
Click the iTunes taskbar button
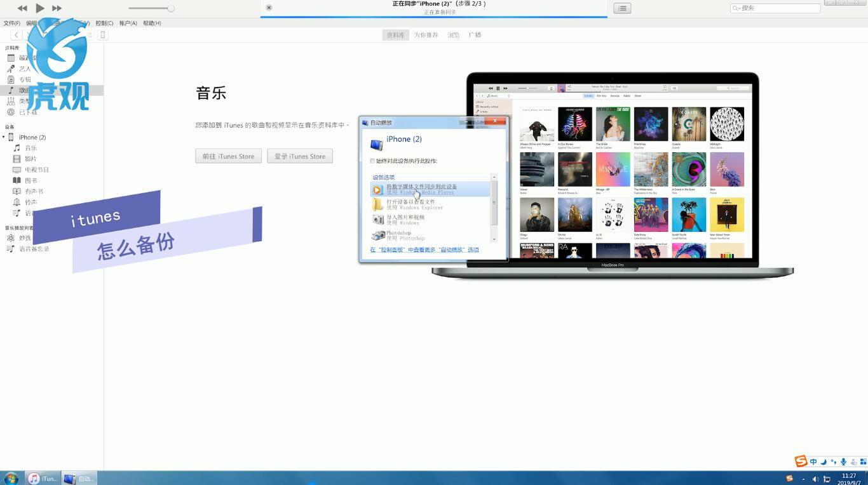[43, 479]
